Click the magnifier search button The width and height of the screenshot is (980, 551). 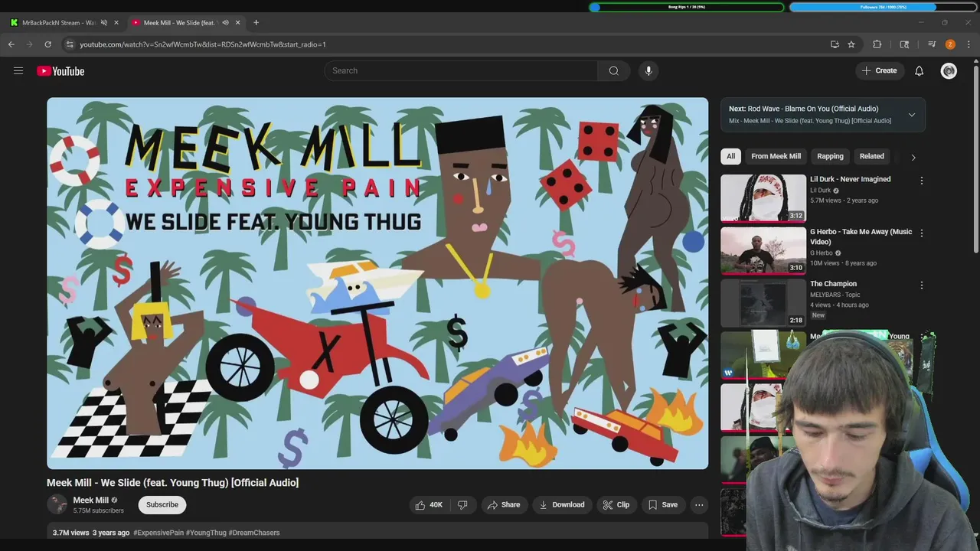point(614,70)
